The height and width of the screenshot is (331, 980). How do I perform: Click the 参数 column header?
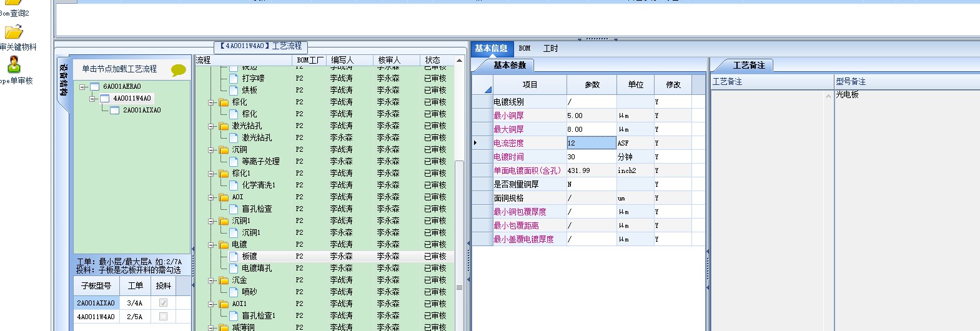(x=592, y=84)
